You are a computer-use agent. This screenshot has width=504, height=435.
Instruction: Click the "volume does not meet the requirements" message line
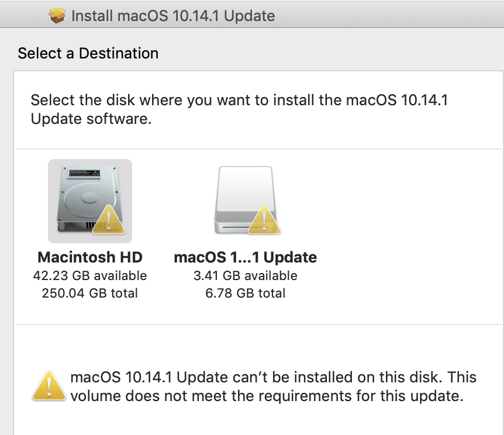tap(267, 396)
